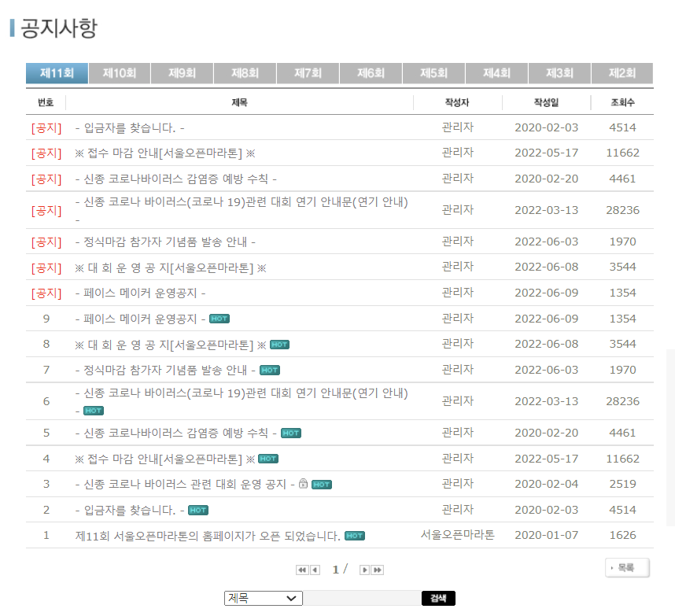Viewport: 675px width, 616px height.
Task: Click the black 검색 search button
Action: [438, 598]
